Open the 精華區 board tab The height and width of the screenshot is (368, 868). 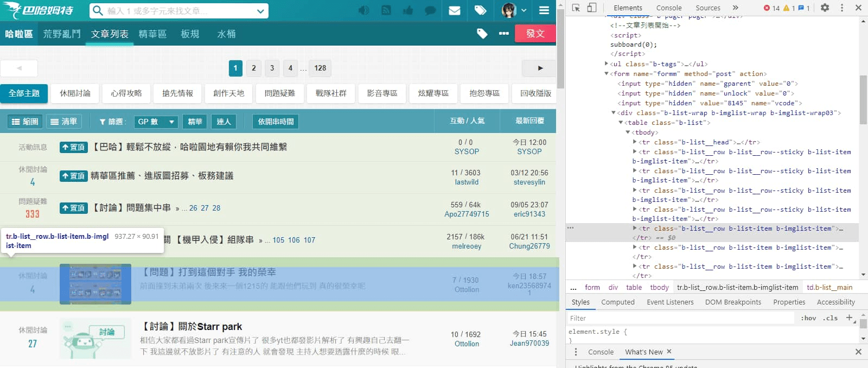(152, 34)
